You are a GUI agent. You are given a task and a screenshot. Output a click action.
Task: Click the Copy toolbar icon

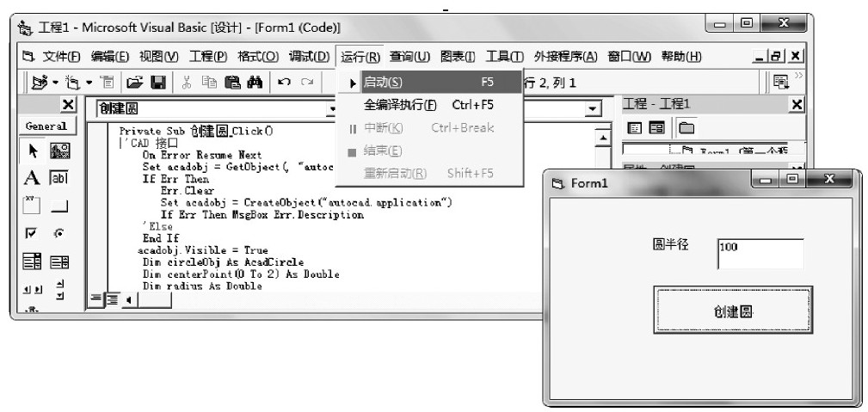(209, 83)
